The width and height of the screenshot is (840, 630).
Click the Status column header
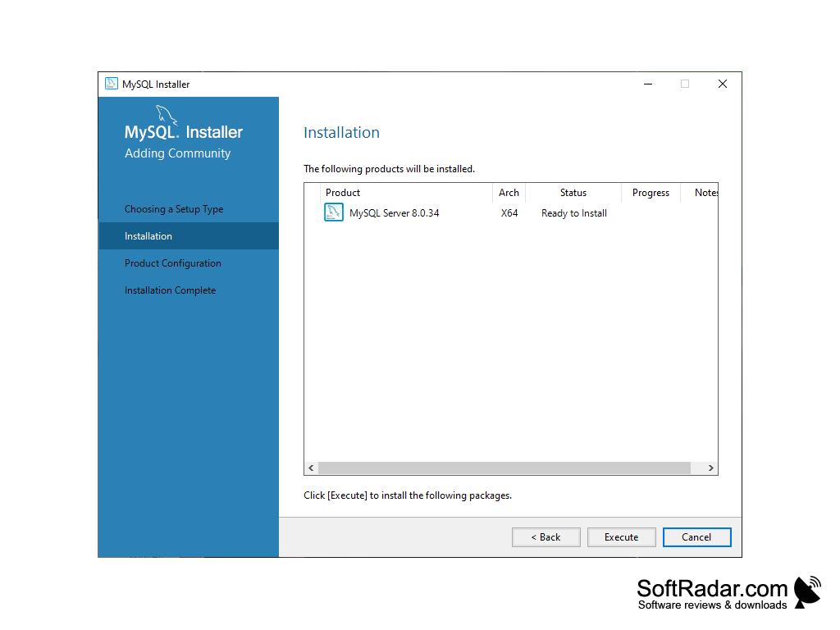click(573, 192)
